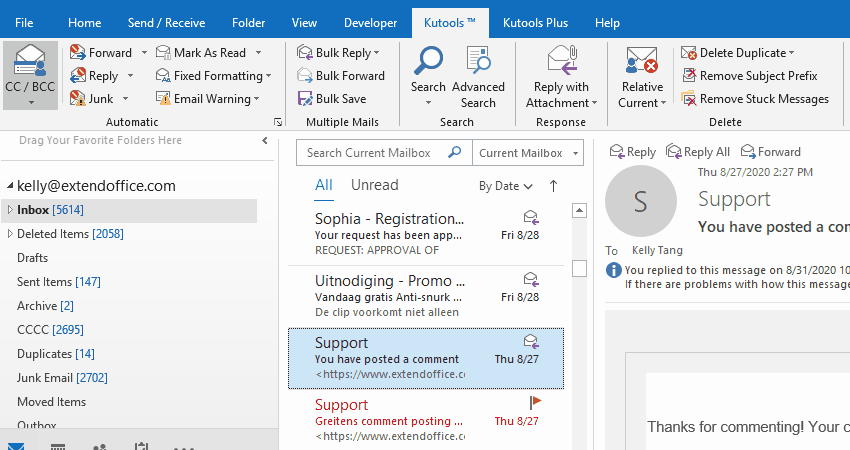This screenshot has width=850, height=450.
Task: Open Forward dropdown arrow in ribbon
Action: (x=144, y=53)
